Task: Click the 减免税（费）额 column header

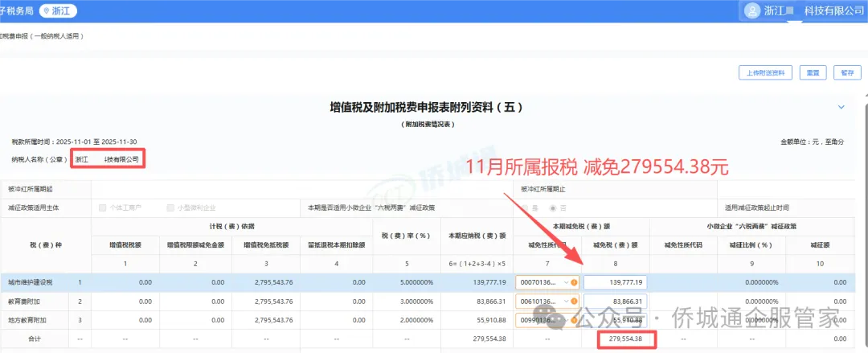Action: [615, 244]
